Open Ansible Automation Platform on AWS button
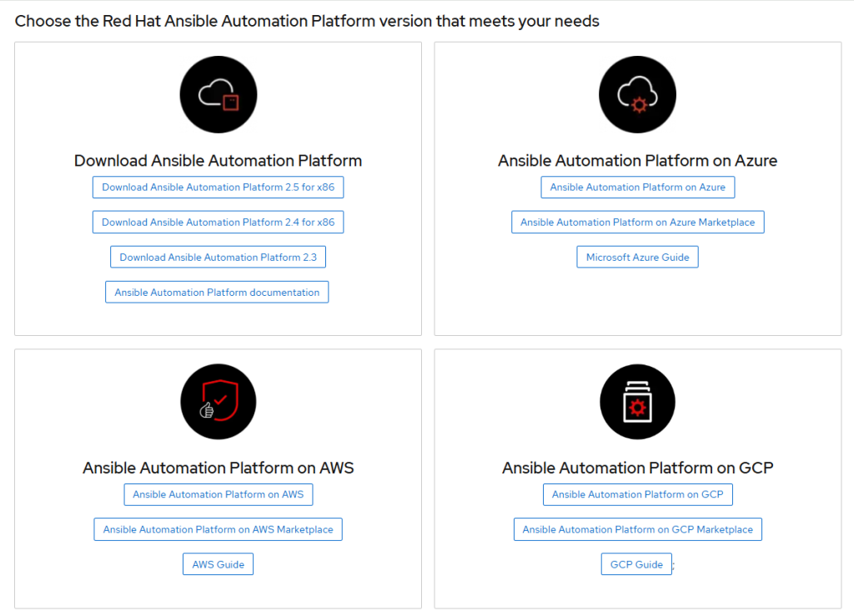Viewport: 854px width, 616px height. 218,494
